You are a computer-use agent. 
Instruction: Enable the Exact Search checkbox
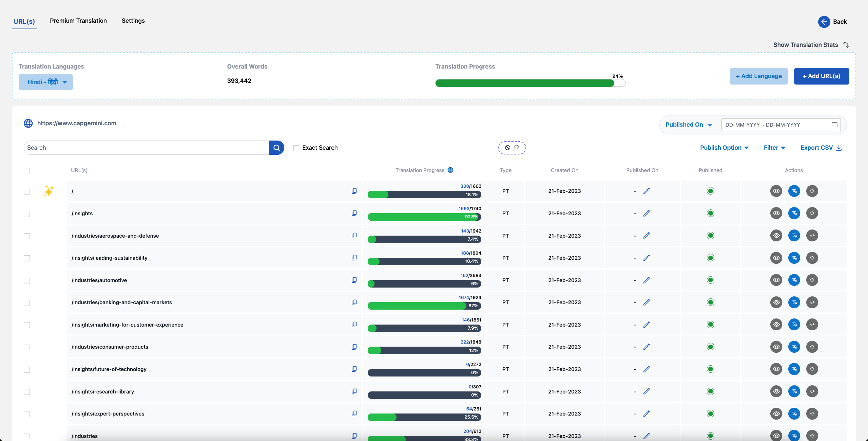coord(296,148)
